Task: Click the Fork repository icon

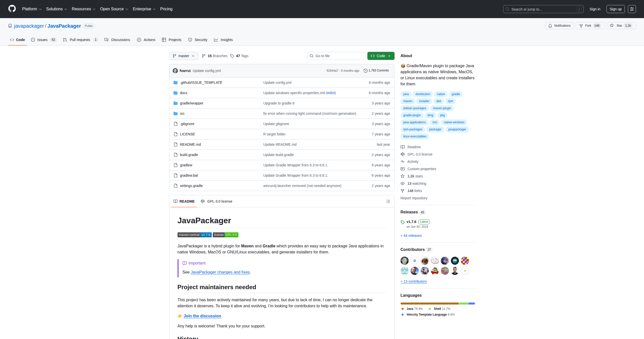Action: point(581,26)
